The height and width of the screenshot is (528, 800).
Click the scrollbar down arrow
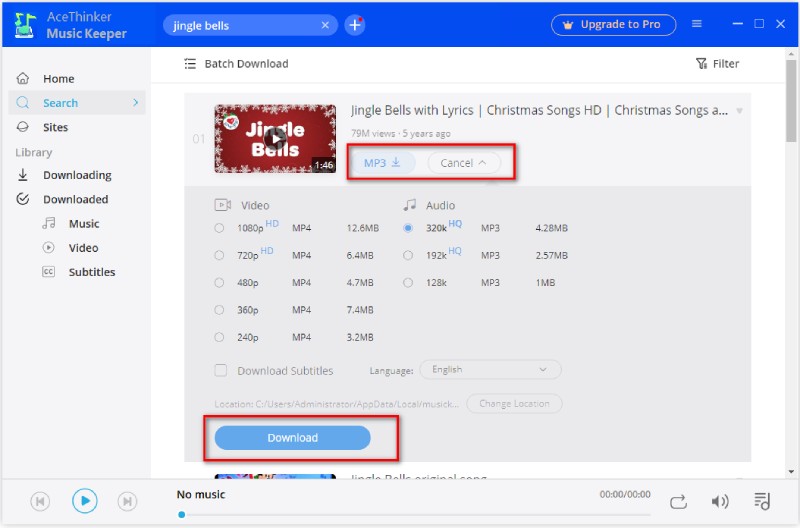791,472
